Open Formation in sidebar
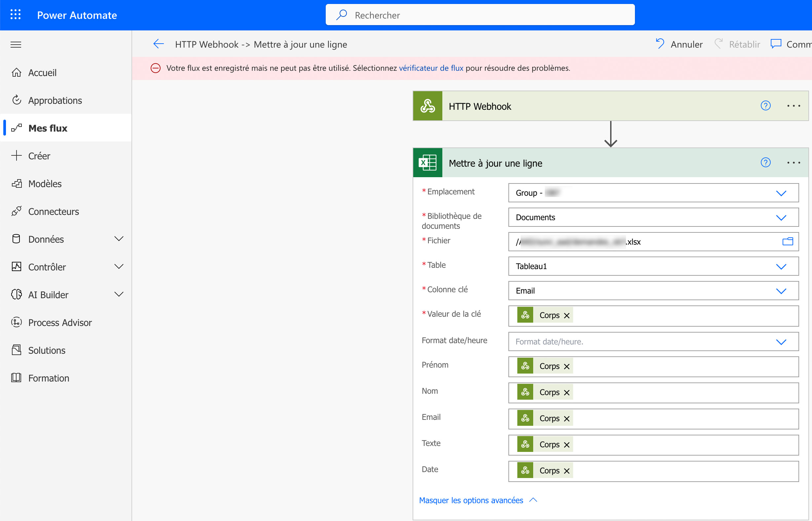The image size is (812, 521). 66,378
